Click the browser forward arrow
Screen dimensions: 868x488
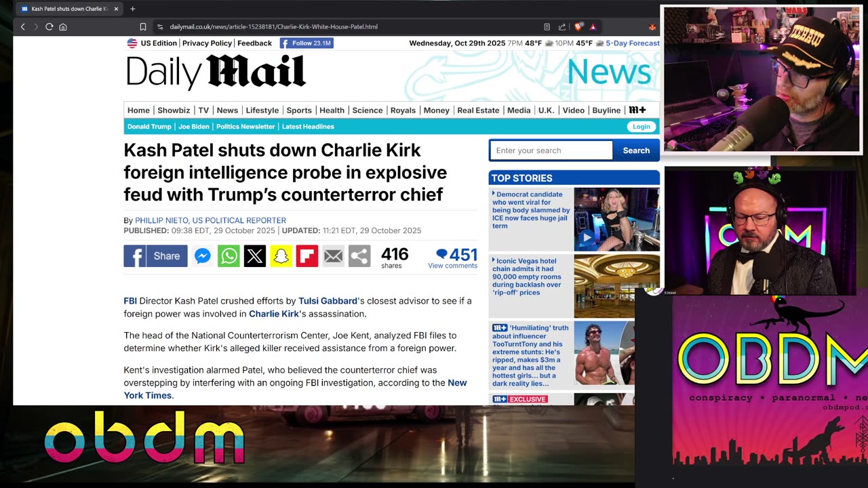tap(35, 27)
